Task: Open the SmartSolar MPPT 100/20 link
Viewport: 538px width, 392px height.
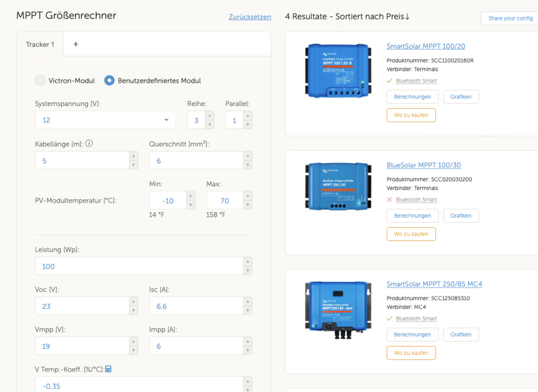Action: tap(426, 46)
